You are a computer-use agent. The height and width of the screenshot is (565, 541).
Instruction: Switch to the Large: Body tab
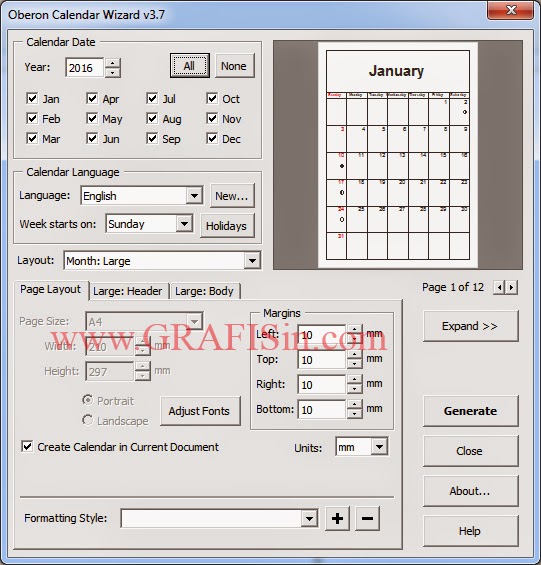pyautogui.click(x=204, y=291)
